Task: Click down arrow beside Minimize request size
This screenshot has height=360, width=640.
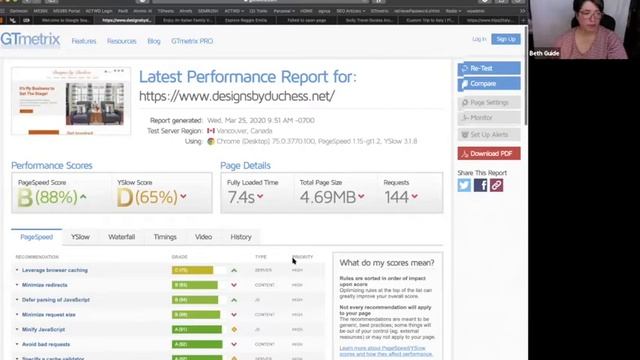Action: point(234,315)
